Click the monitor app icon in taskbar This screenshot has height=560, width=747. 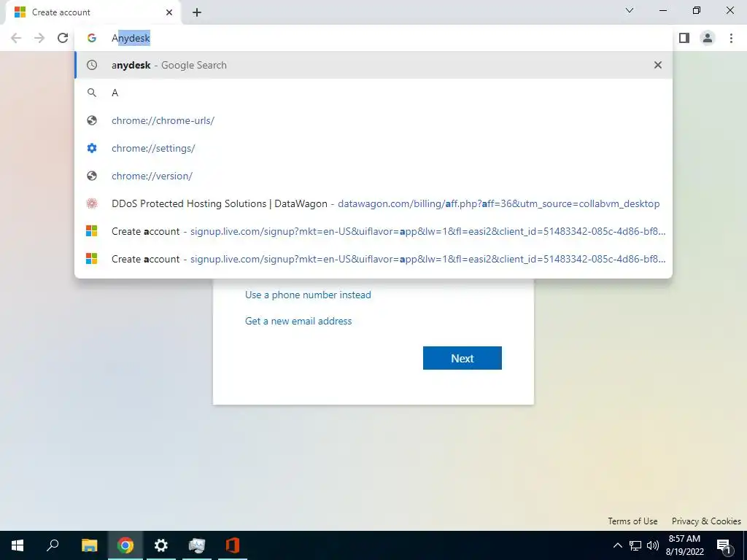point(197,545)
